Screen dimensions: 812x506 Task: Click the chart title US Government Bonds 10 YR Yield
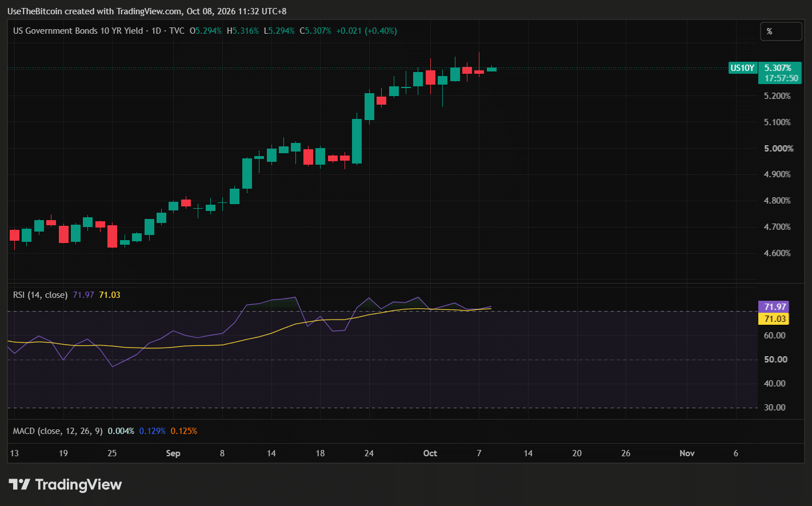[x=78, y=31]
